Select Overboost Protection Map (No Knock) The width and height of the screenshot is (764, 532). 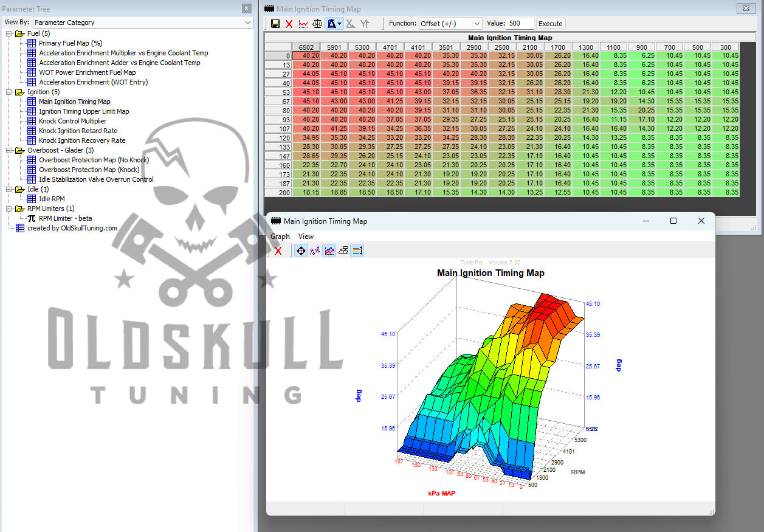pos(94,160)
